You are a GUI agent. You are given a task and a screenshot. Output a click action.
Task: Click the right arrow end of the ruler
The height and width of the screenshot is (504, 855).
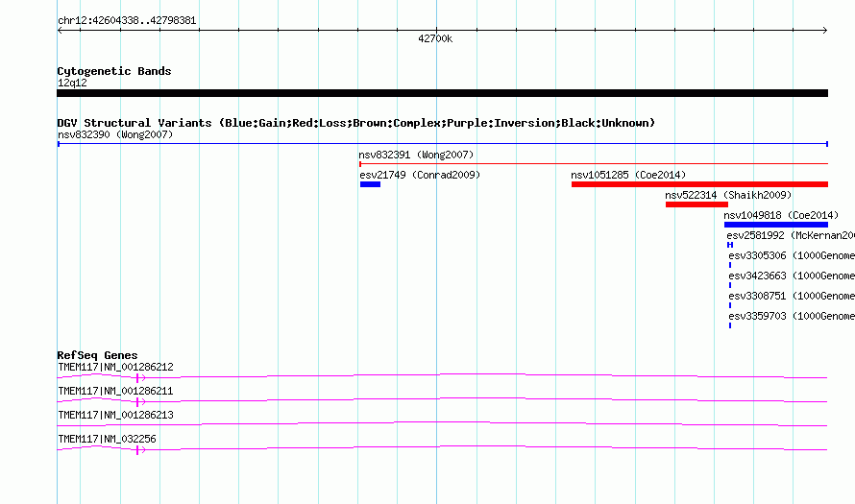pyautogui.click(x=825, y=30)
